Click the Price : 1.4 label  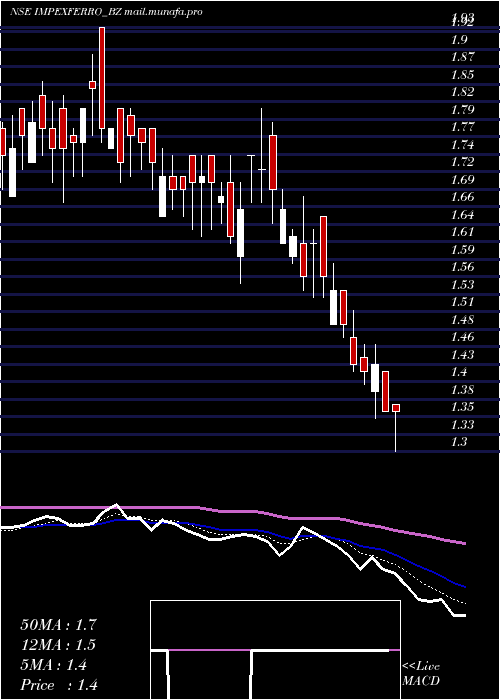tap(59, 685)
